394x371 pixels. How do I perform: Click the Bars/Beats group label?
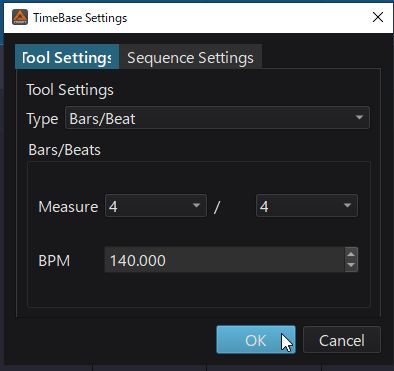pyautogui.click(x=64, y=150)
